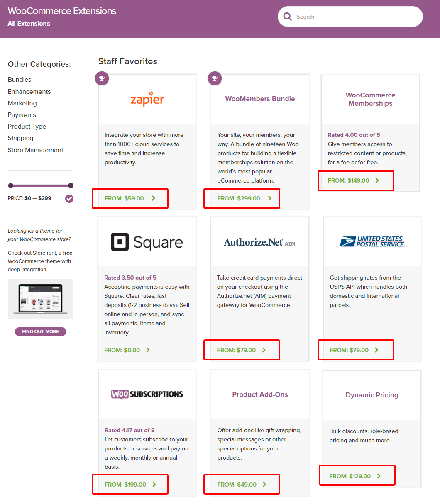Click the arrow next to FROM: $299.00
Viewport: 440px width, 504px height.
click(x=270, y=198)
